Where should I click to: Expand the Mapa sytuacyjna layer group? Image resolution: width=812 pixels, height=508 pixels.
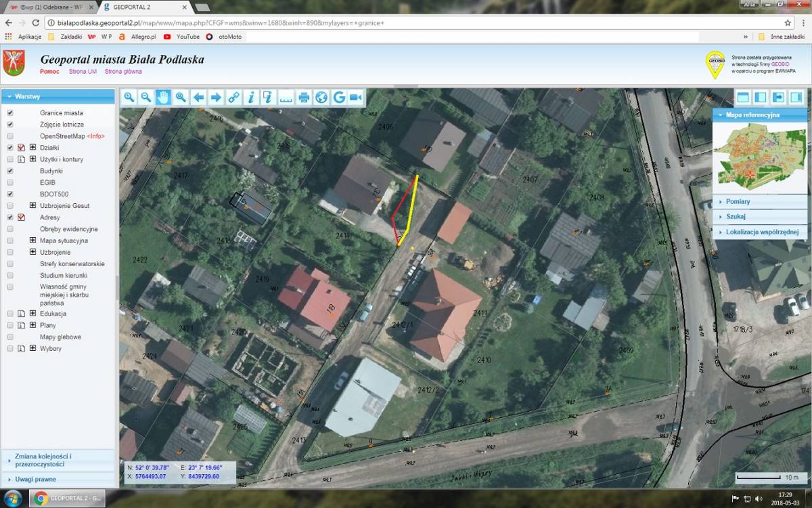pos(32,240)
